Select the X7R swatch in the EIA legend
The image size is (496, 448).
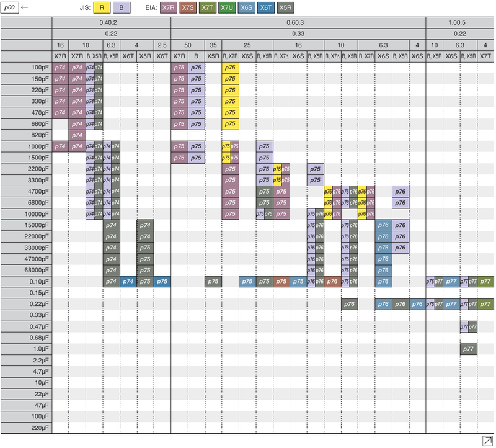point(168,7)
